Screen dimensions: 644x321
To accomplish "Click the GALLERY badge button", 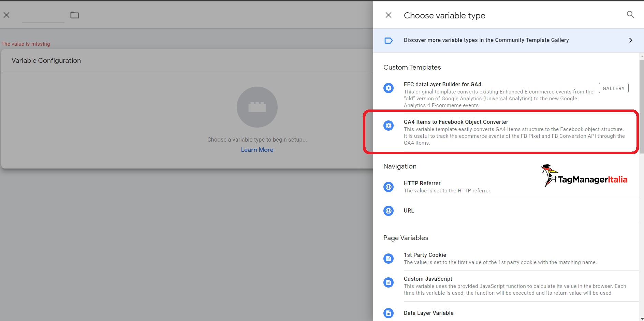I will coord(613,88).
